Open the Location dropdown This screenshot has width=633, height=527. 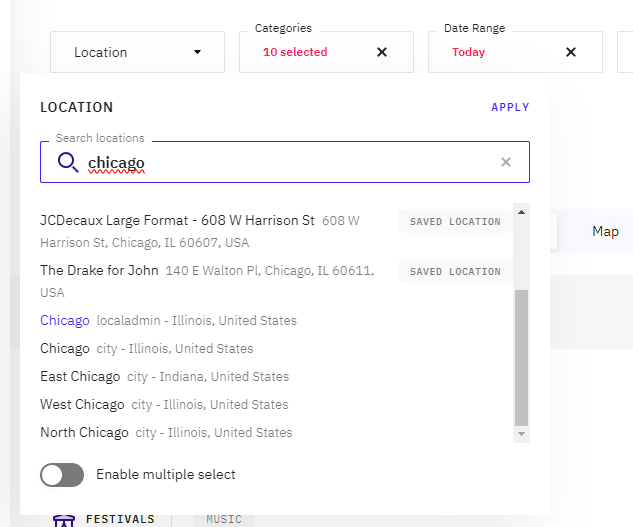click(137, 52)
